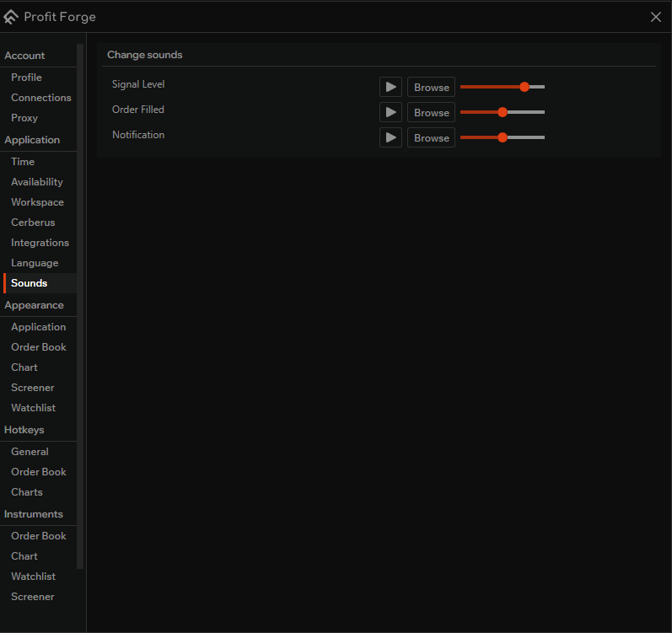Click the Profit Forge logo icon
This screenshot has width=672, height=633.
(11, 17)
